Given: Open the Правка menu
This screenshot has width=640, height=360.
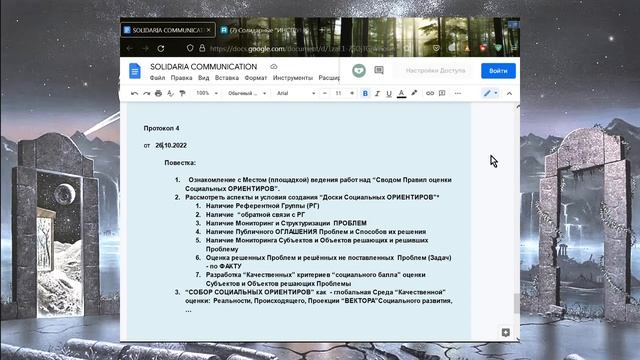Looking at the screenshot, I should (181, 78).
